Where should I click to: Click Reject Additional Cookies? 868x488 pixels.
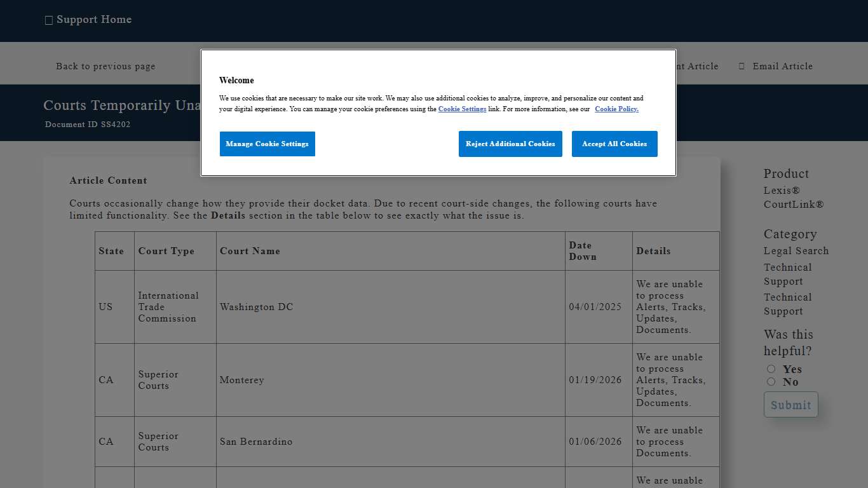coord(510,144)
